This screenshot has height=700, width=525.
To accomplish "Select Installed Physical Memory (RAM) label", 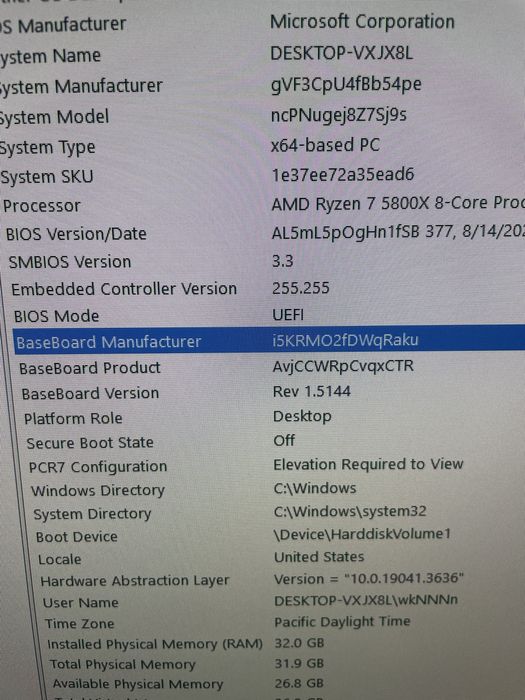I will [x=154, y=644].
